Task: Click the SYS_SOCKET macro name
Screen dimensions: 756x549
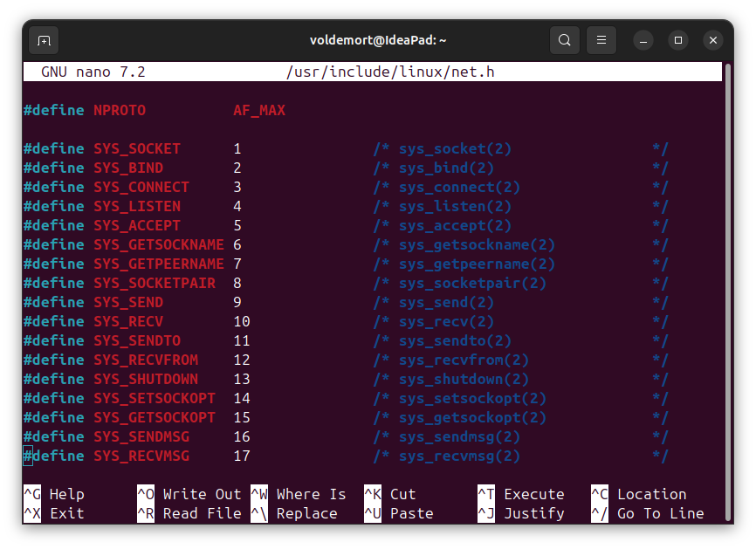Action: tap(137, 149)
